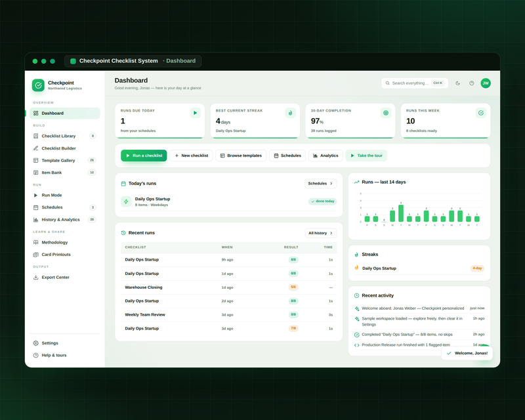Click Schedules quick action button
The height and width of the screenshot is (420, 525).
287,156
